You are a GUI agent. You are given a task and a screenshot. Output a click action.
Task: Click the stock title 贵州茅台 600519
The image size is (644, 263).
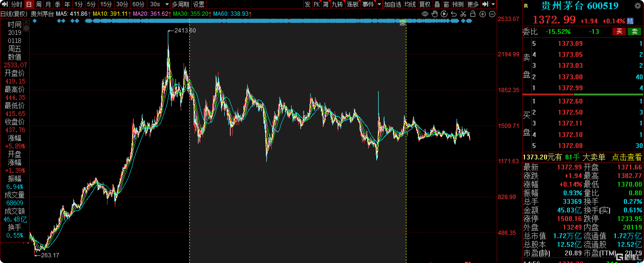579,6
